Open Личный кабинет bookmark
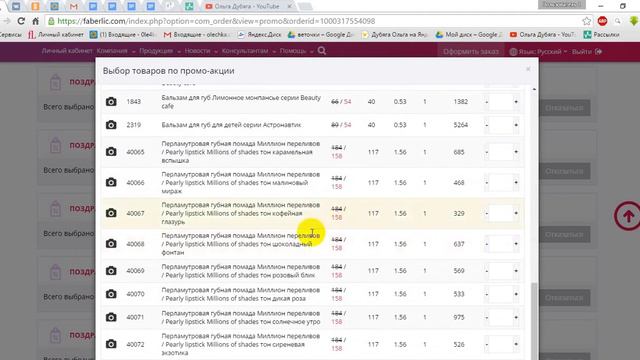This screenshot has height=360, width=640. coord(56,35)
